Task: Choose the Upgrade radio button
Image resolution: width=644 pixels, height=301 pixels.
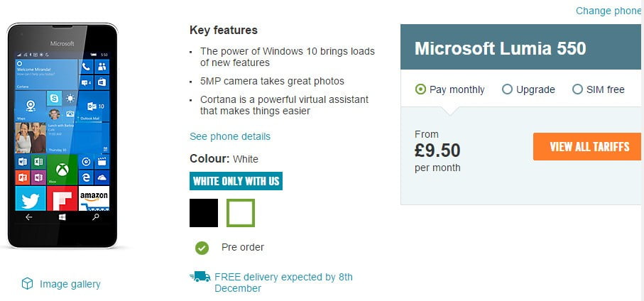Action: point(507,89)
